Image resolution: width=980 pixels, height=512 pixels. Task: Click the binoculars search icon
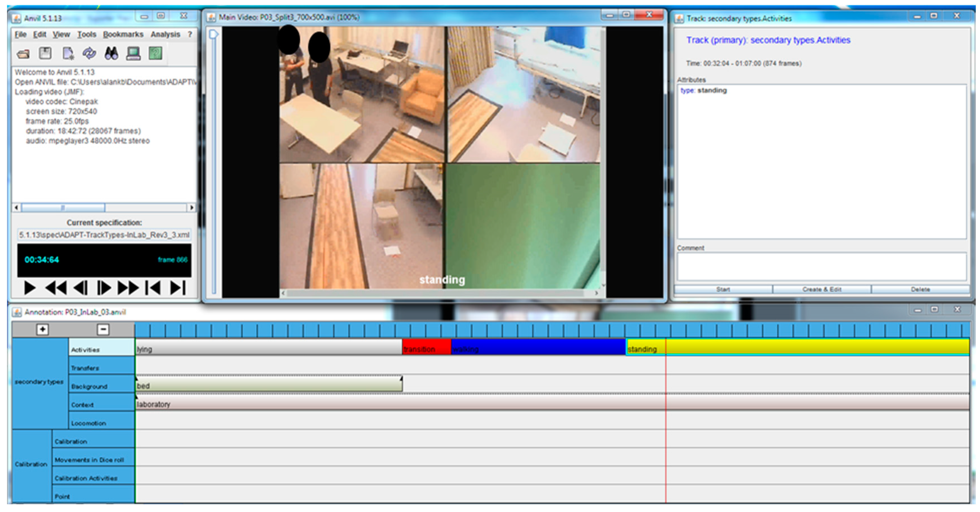[111, 53]
